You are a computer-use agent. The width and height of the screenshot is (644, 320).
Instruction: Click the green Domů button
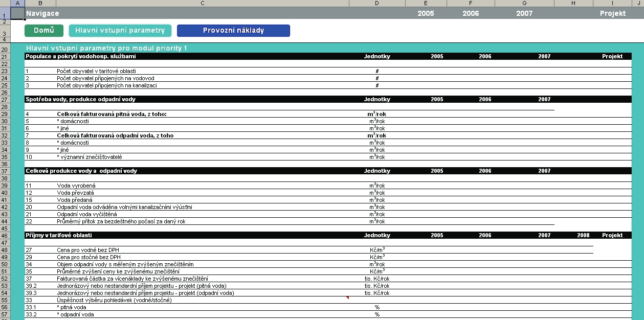44,31
